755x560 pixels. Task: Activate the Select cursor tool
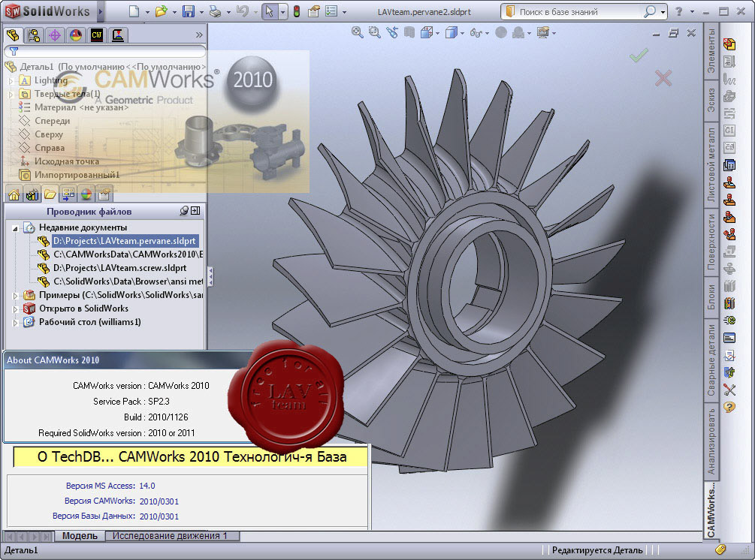click(269, 11)
